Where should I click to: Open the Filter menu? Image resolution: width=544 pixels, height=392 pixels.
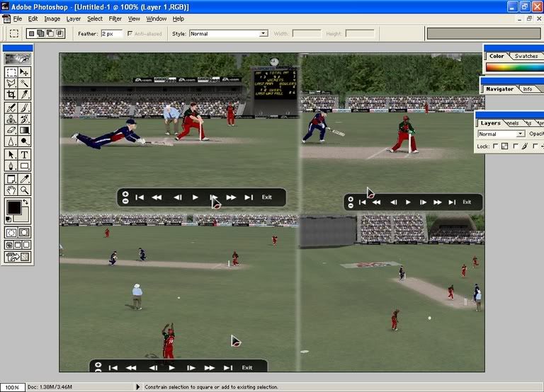tap(115, 18)
